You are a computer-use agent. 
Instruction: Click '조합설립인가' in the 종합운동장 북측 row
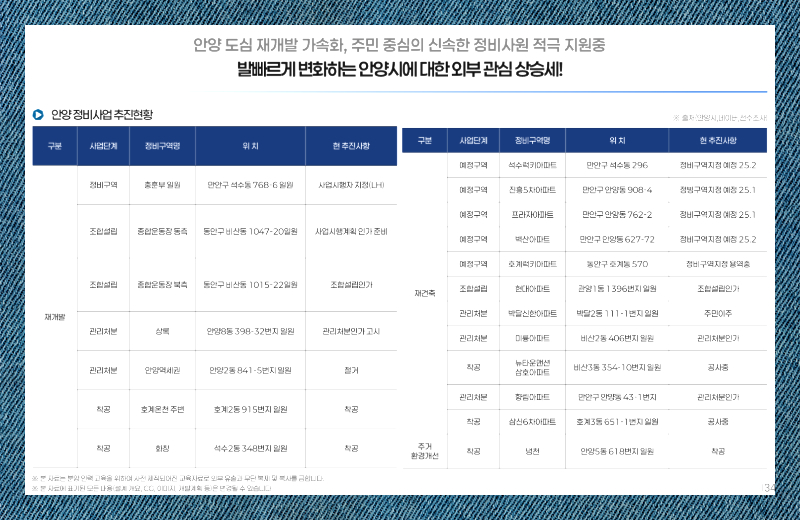(351, 284)
